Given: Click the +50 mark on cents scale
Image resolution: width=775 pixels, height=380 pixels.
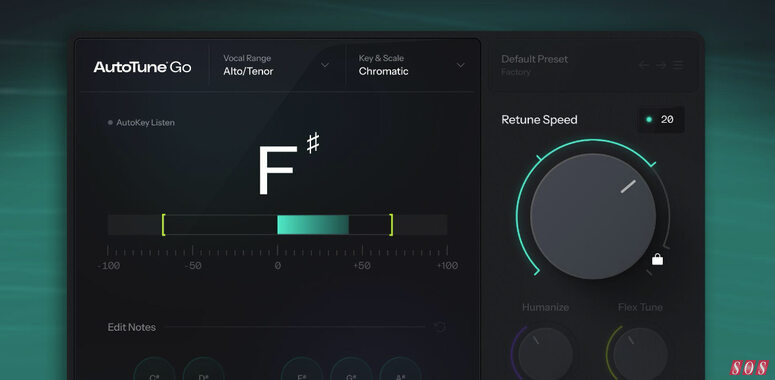Looking at the screenshot, I should (362, 266).
